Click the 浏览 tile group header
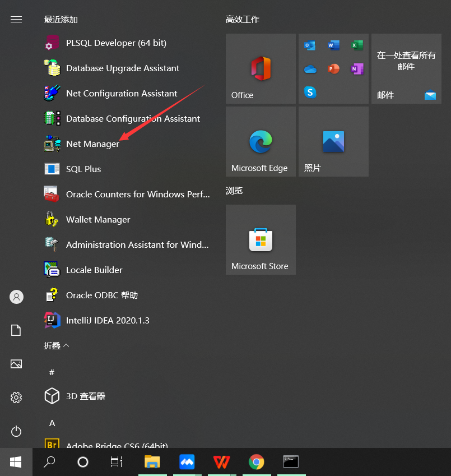The image size is (451, 476). tap(234, 191)
